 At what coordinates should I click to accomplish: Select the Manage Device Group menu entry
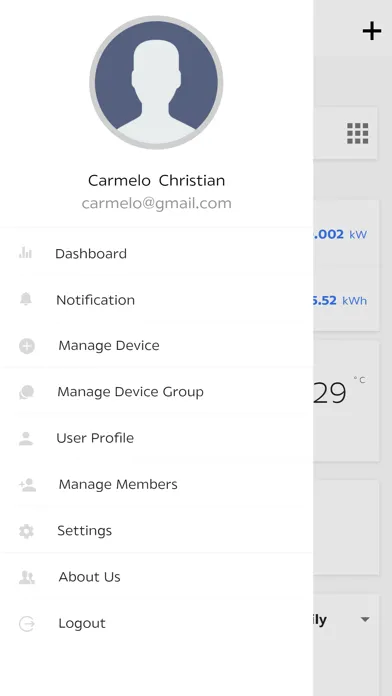157,392
